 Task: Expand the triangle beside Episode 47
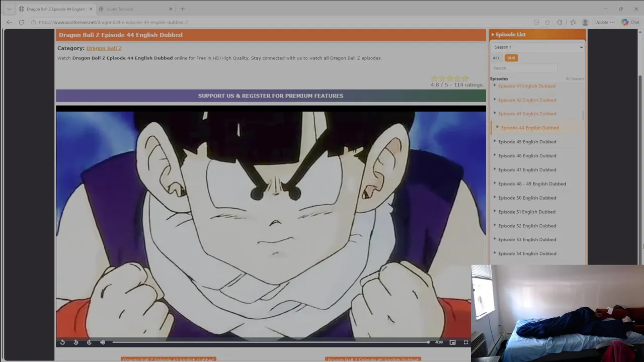pos(495,169)
